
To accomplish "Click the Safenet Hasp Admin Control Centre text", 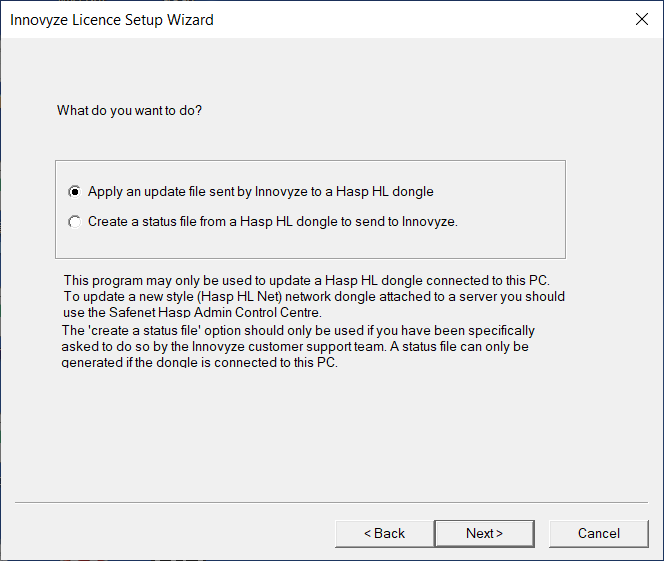I will pos(215,312).
